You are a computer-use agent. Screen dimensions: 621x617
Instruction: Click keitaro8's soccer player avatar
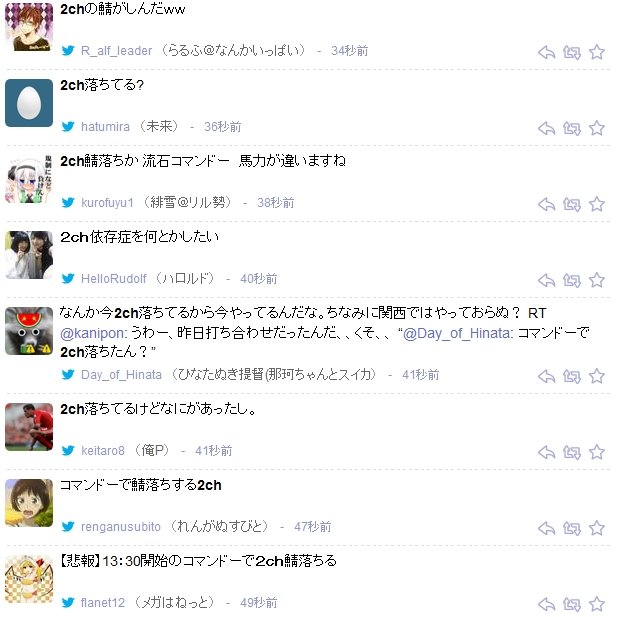[29, 427]
